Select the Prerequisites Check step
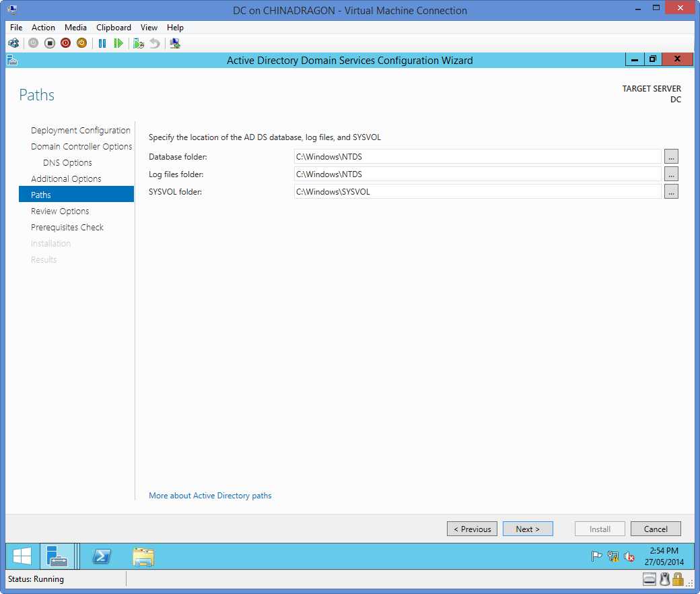The height and width of the screenshot is (594, 700). pos(67,228)
